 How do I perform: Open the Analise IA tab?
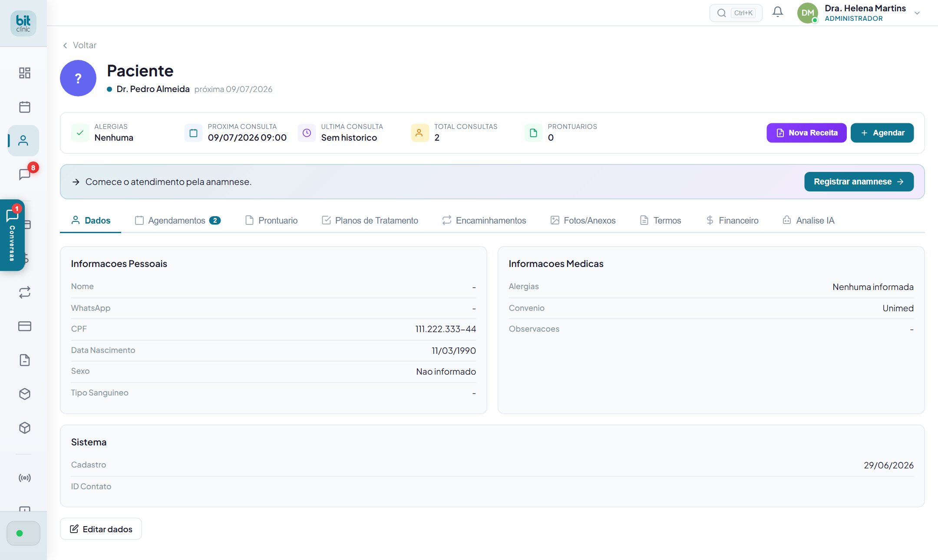[809, 221]
